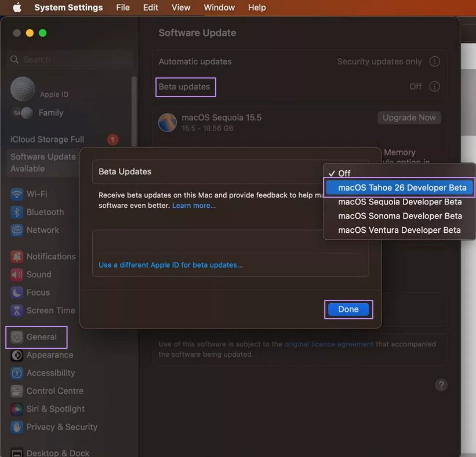Open the Learn more link
476x457 pixels.
click(194, 205)
